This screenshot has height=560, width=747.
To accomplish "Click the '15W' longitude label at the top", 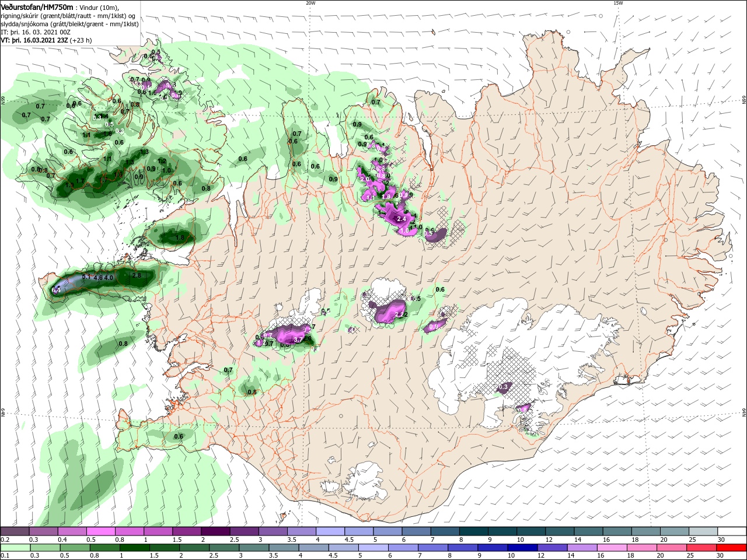I will (618, 2).
